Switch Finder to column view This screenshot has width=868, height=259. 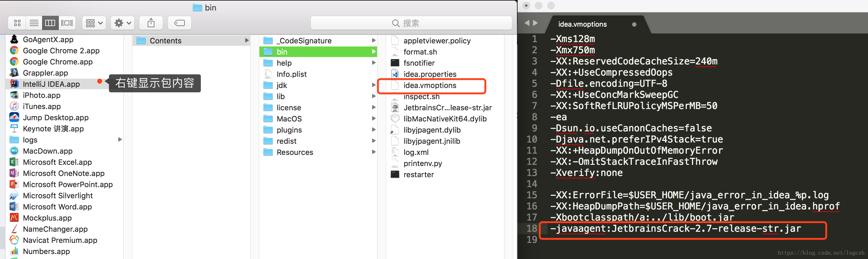click(50, 23)
